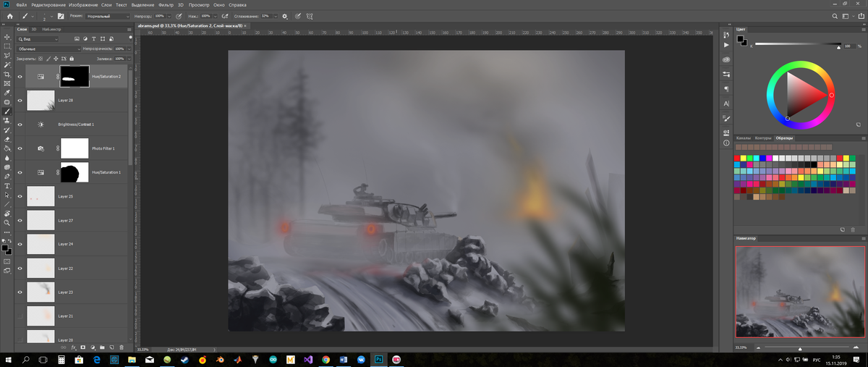Select the Move tool
868x367 pixels.
(7, 36)
